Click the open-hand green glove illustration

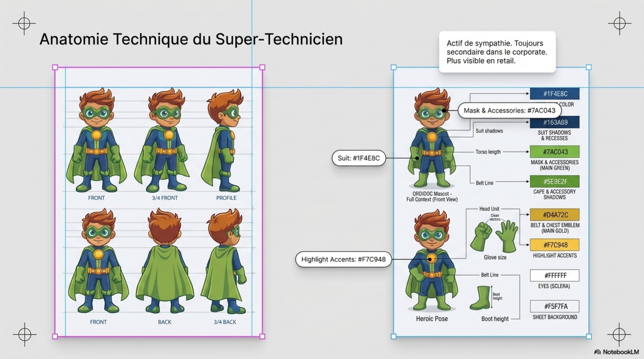(x=507, y=236)
